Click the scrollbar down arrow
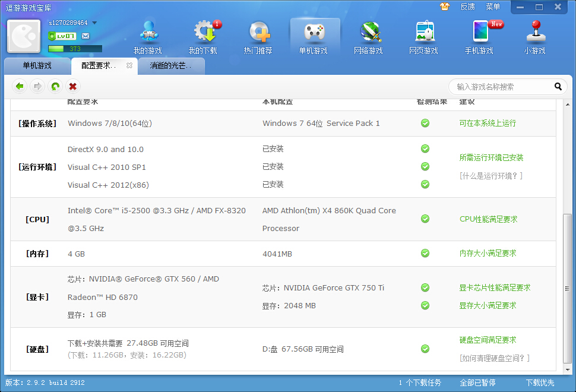The image size is (576, 392). tap(568, 369)
